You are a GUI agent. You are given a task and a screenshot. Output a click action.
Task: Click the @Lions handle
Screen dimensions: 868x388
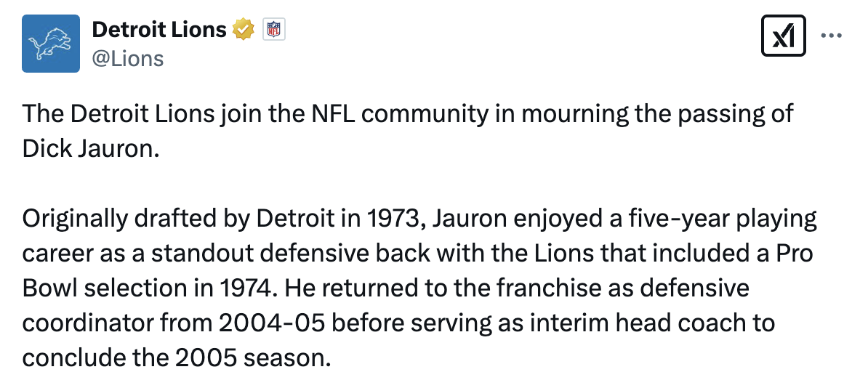[128, 58]
